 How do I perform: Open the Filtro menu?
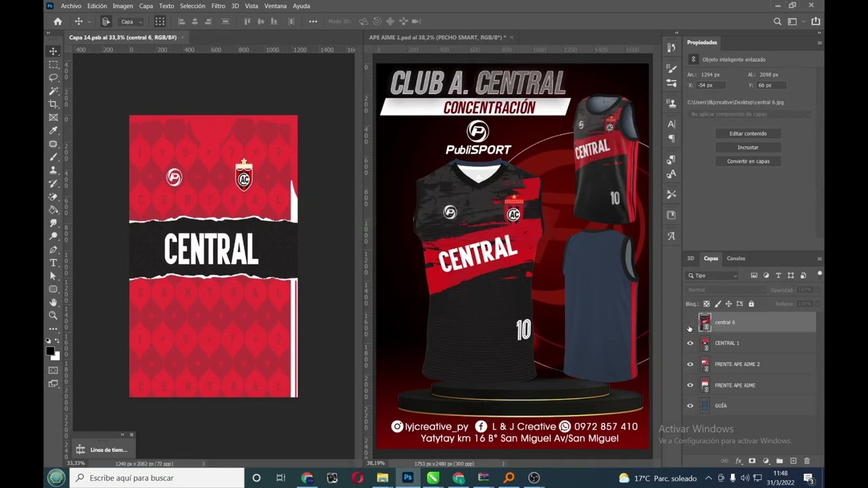pos(218,6)
